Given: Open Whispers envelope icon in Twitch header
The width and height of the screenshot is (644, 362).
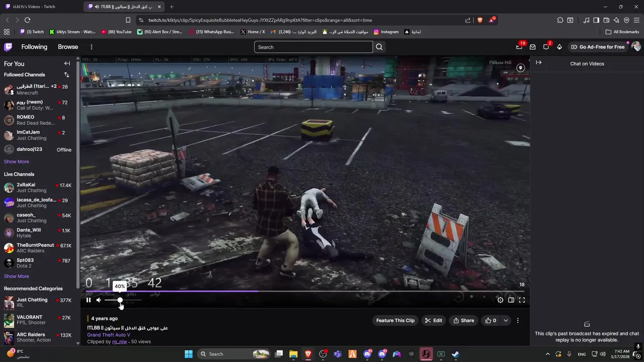Looking at the screenshot, I should [532, 47].
